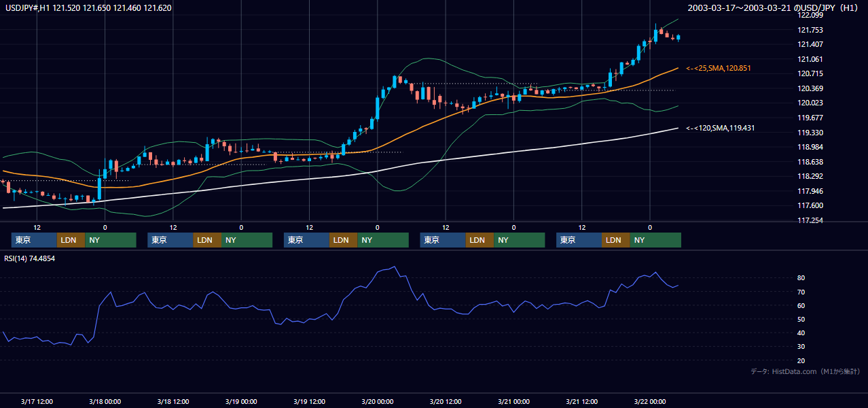The image size is (868, 408).
Task: Click the first (leftmost) LDN session box
Action: (71, 240)
